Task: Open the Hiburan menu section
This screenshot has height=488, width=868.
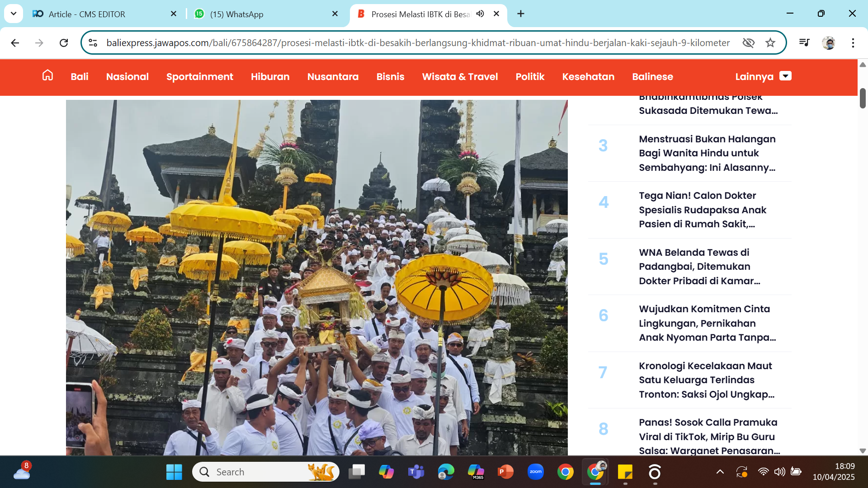Action: coord(270,76)
